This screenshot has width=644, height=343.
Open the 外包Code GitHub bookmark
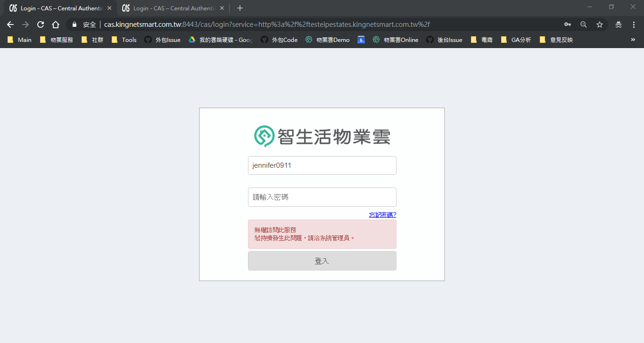click(279, 40)
